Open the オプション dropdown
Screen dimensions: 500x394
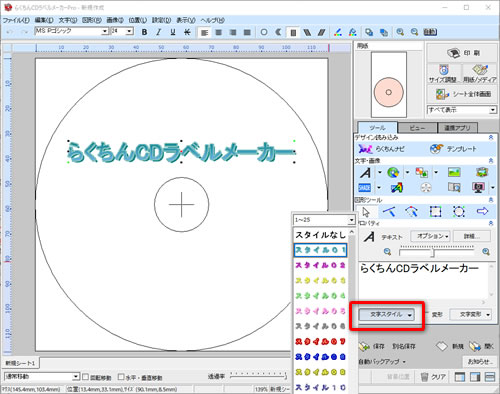tap(430, 236)
